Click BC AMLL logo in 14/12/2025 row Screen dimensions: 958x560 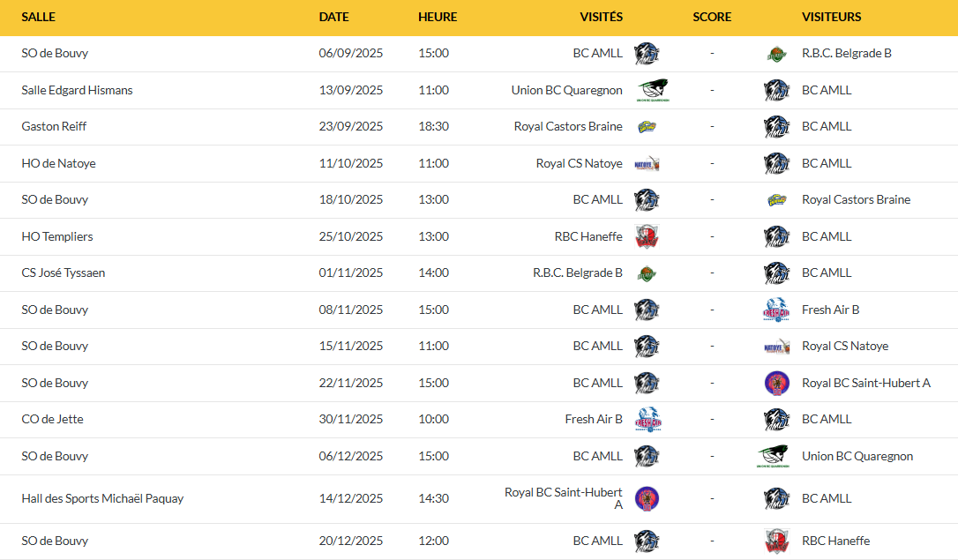(x=776, y=499)
